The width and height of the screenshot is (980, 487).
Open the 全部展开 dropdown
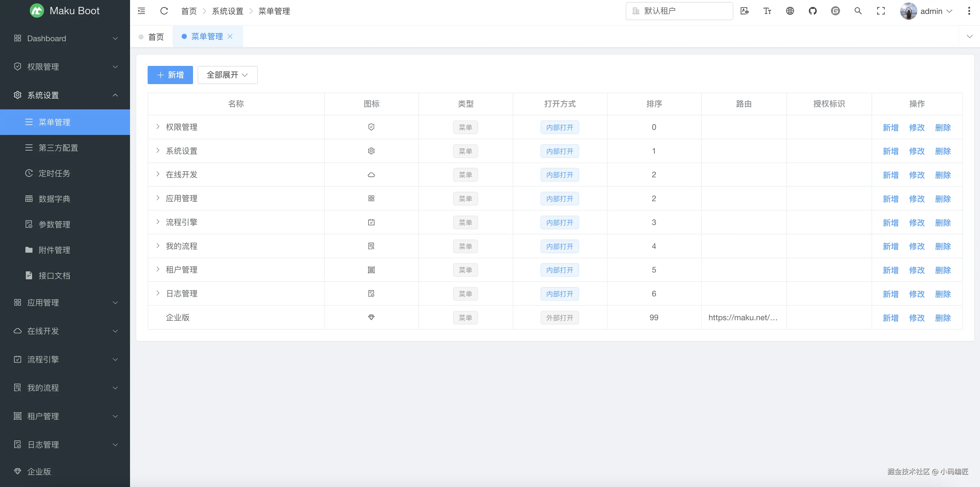tap(227, 75)
